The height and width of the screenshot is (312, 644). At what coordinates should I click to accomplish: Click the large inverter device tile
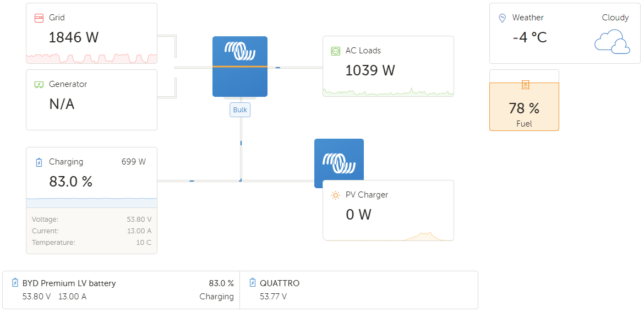(x=240, y=67)
